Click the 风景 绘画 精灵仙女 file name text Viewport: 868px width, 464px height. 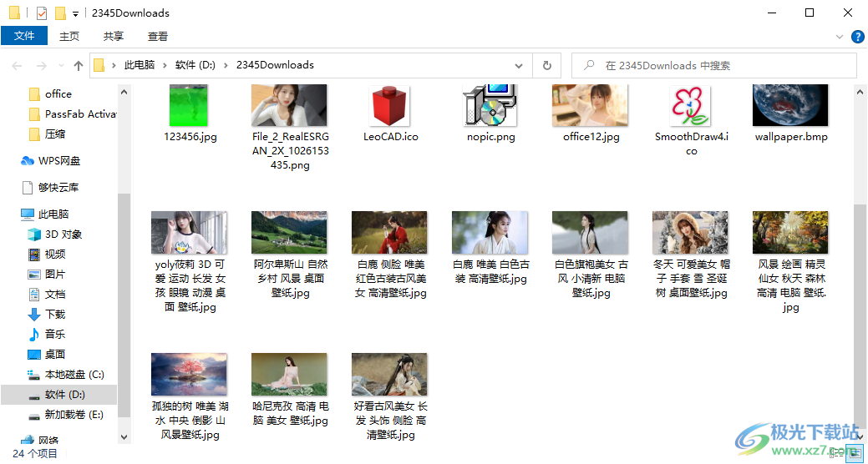click(791, 286)
